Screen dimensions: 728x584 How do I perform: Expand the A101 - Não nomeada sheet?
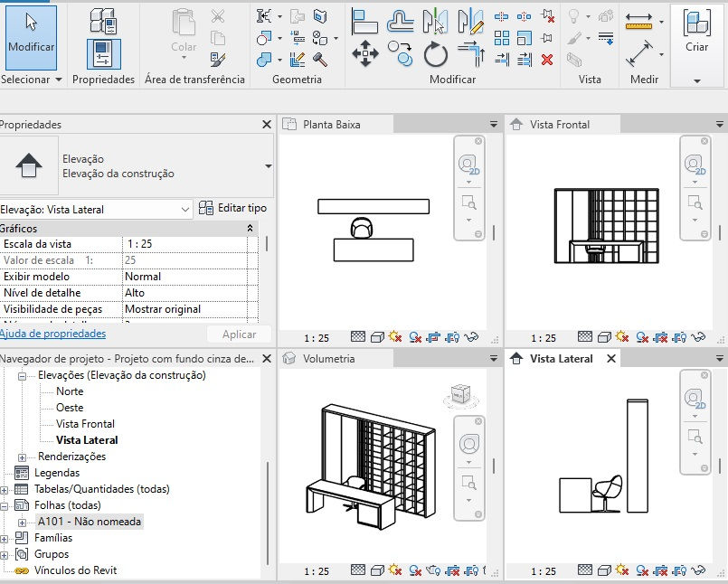(x=22, y=523)
